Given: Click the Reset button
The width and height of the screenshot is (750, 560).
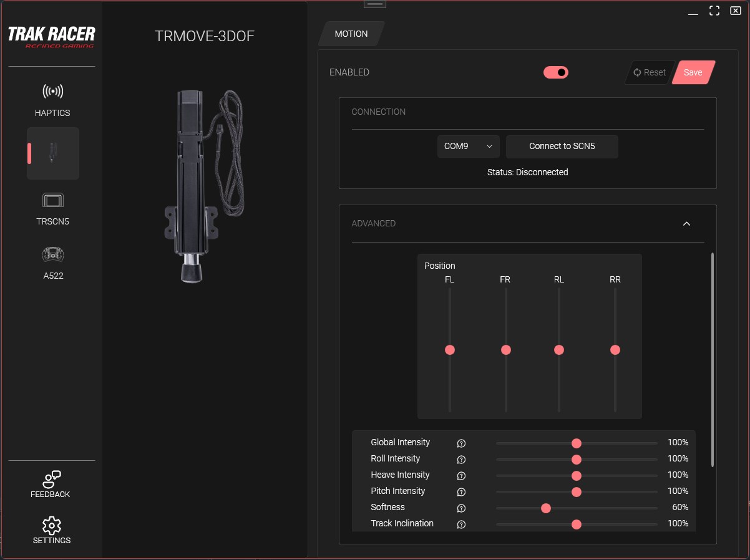Looking at the screenshot, I should click(x=649, y=72).
